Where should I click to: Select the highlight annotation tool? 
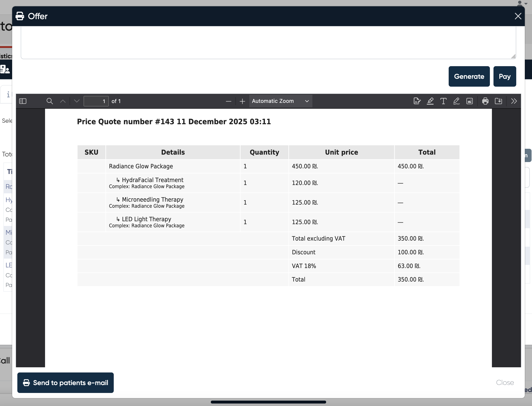click(x=430, y=101)
